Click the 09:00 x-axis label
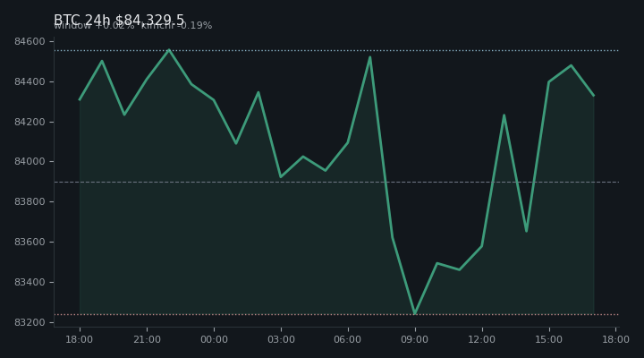This screenshot has height=358, width=644. tap(415, 339)
